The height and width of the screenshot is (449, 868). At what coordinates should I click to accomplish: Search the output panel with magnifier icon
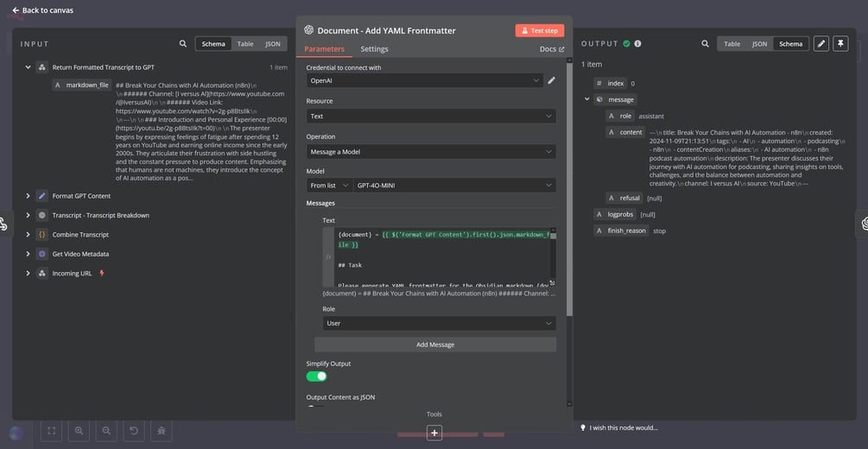[x=706, y=44]
